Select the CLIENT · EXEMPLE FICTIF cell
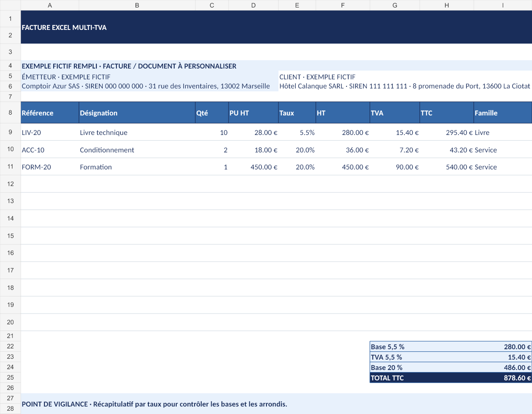This screenshot has height=414, width=532. [405, 77]
